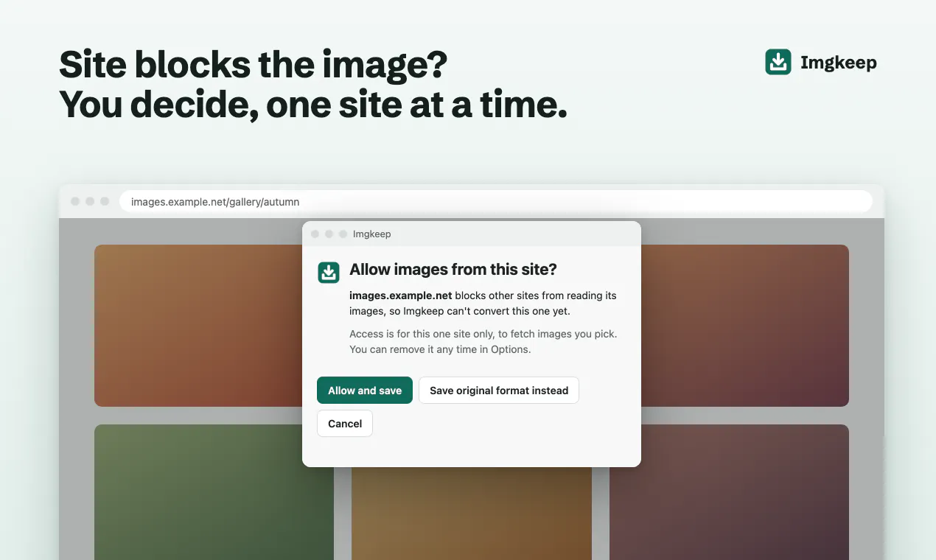Select the golden-brown gallery thumbnail below the dialog
936x560 pixels.
[x=472, y=514]
